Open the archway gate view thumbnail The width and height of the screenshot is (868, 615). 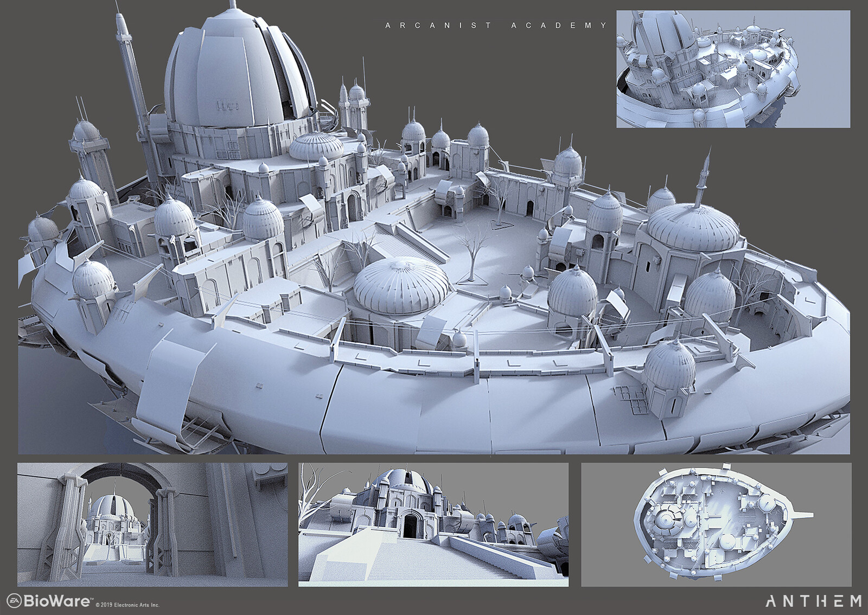(152, 524)
